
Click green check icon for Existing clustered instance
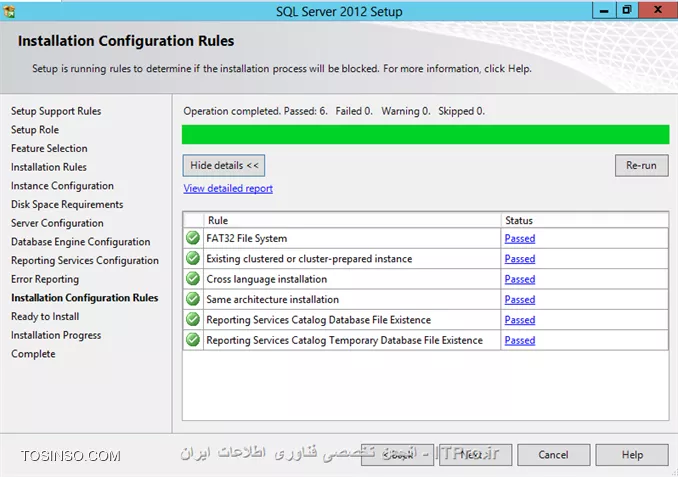[x=193, y=258]
